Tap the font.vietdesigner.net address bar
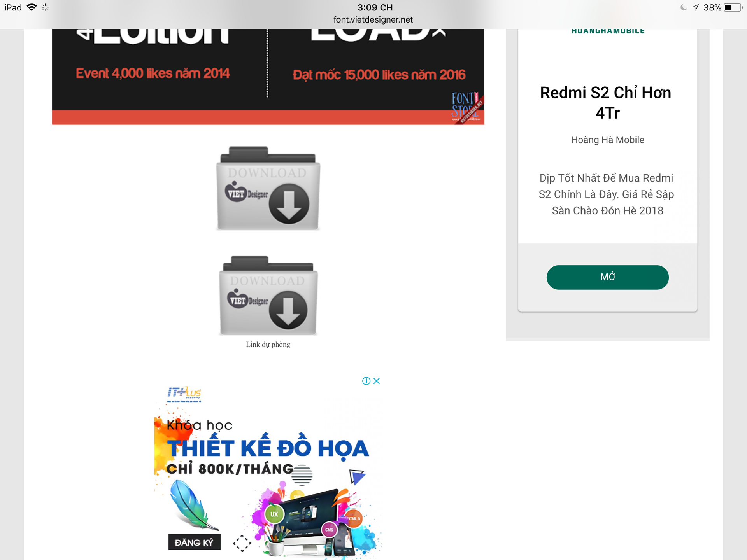 click(x=373, y=19)
